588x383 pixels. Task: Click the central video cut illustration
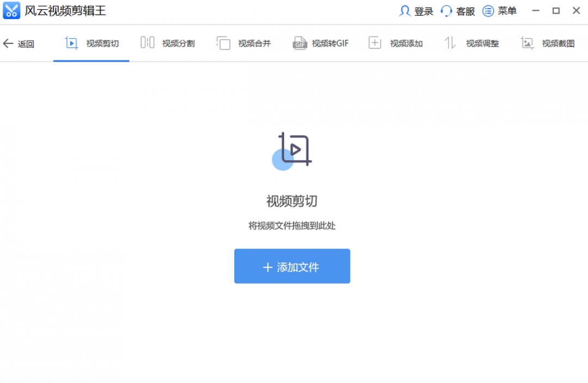[x=292, y=151]
